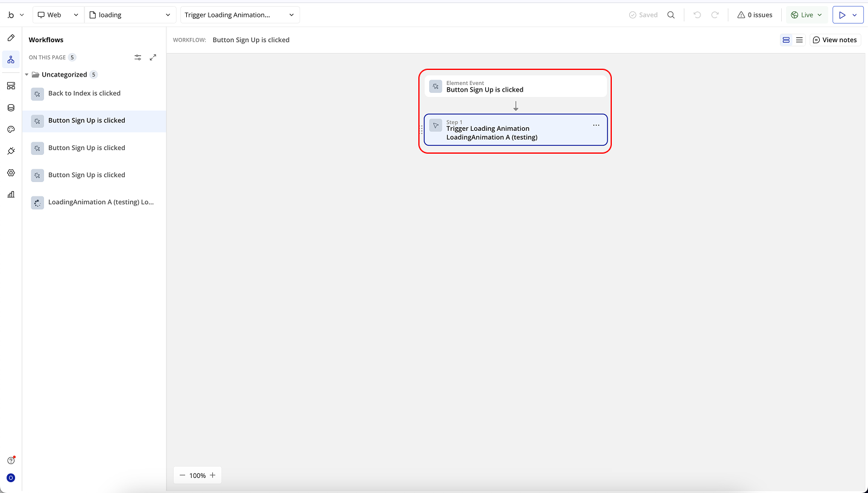868x493 pixels.
Task: Select 'Back to Index is clicked' workflow
Action: [94, 93]
